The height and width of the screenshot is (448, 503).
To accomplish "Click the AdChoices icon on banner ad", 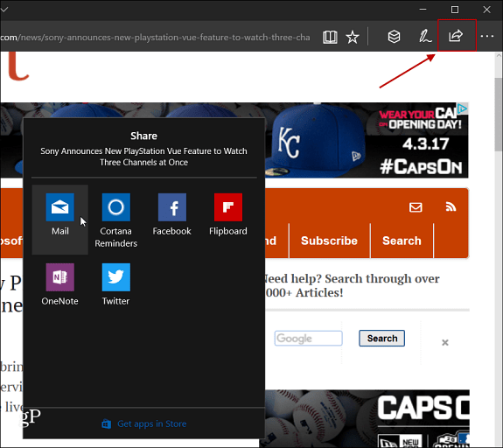I will (x=462, y=108).
